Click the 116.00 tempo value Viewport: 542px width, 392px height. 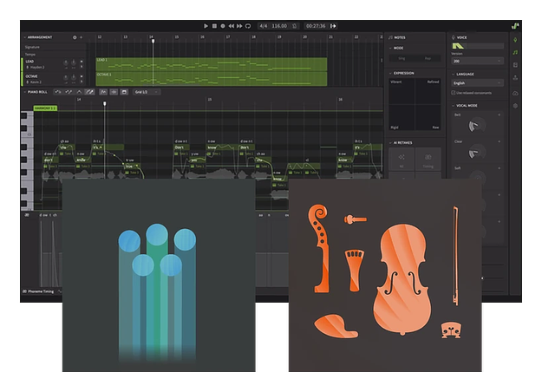pyautogui.click(x=279, y=26)
